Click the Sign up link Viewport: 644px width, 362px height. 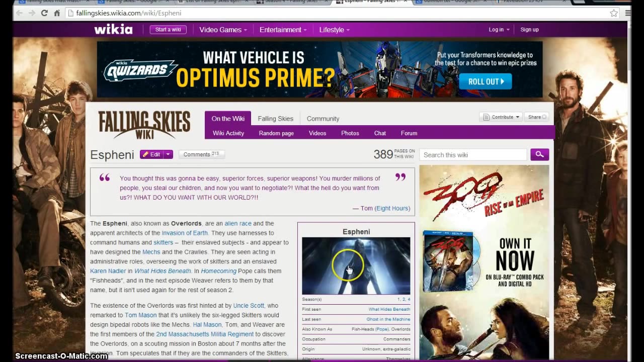click(x=529, y=30)
